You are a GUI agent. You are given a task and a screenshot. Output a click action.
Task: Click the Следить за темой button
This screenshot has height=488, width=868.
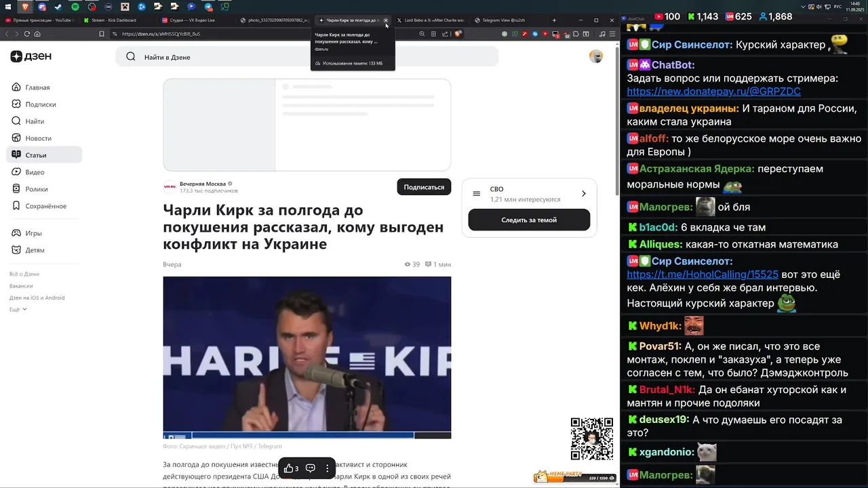coord(529,220)
